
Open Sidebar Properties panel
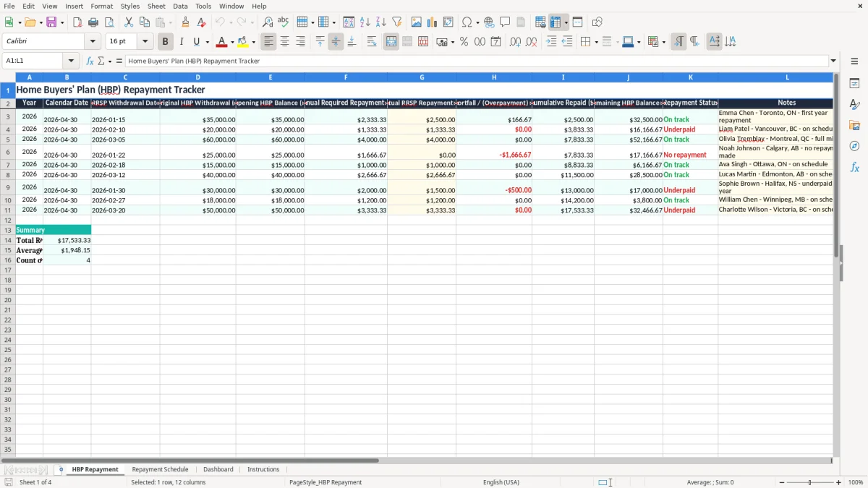(x=854, y=83)
